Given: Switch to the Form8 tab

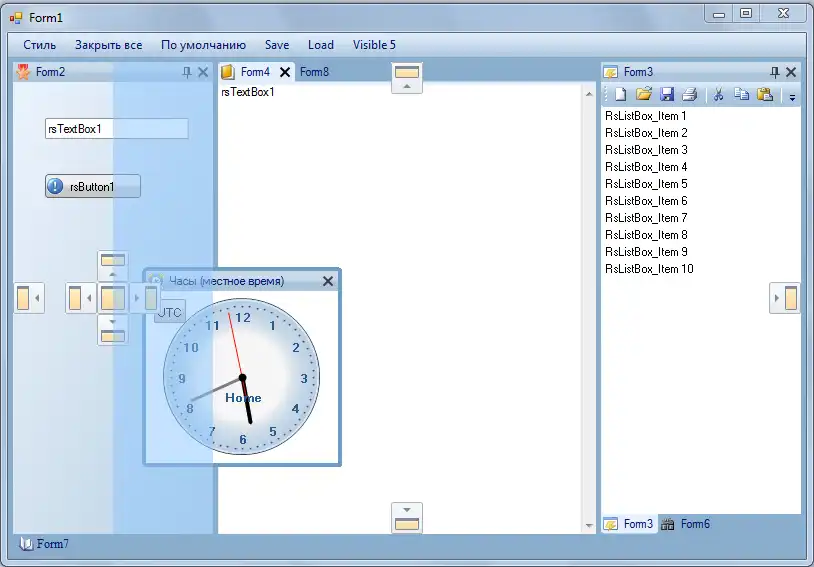Looking at the screenshot, I should [x=315, y=72].
